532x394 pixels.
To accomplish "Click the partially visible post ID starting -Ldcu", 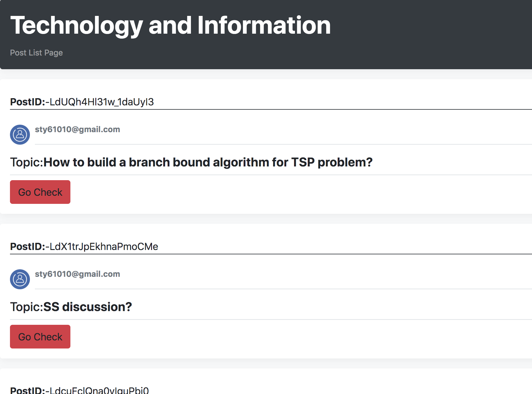I will click(x=97, y=390).
